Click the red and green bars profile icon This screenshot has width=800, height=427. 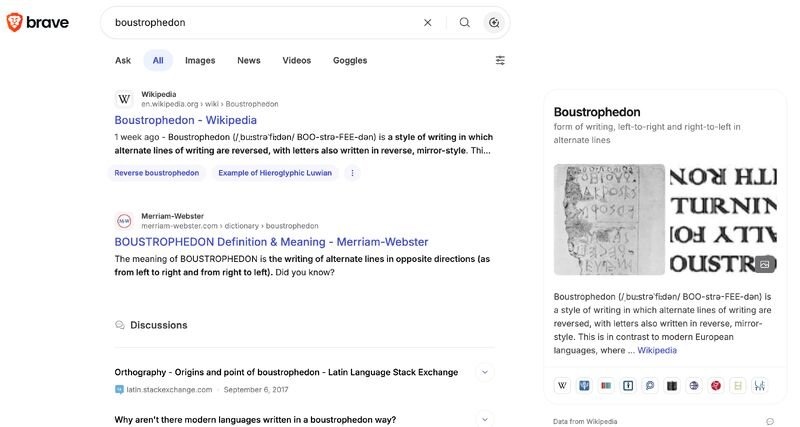coord(606,386)
